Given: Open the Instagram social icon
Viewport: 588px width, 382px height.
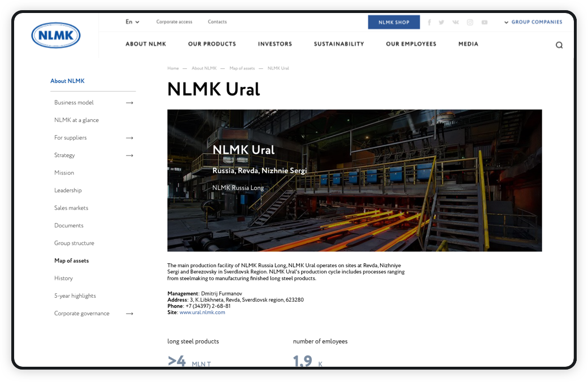Looking at the screenshot, I should (x=470, y=22).
